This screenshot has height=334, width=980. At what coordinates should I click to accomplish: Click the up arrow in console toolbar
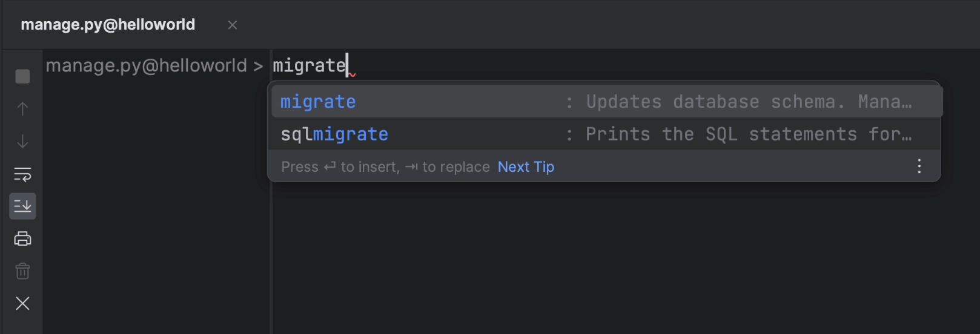[22, 109]
